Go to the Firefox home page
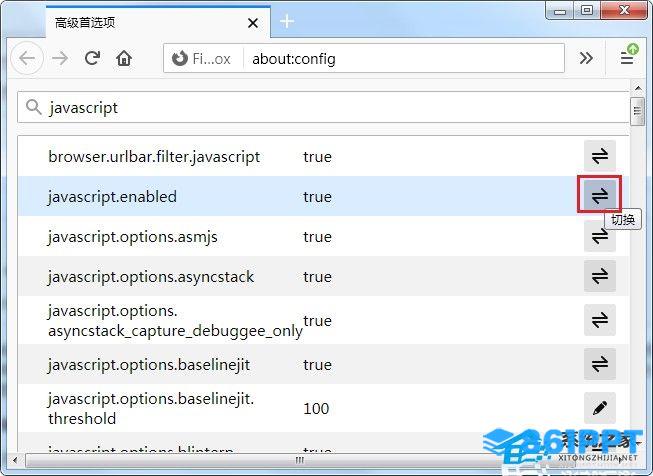The image size is (653, 476). pos(124,58)
